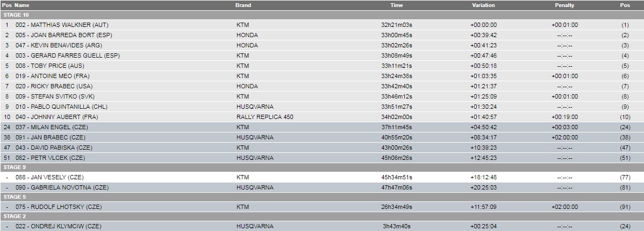Click Toby Price (AUS) name

54,66
